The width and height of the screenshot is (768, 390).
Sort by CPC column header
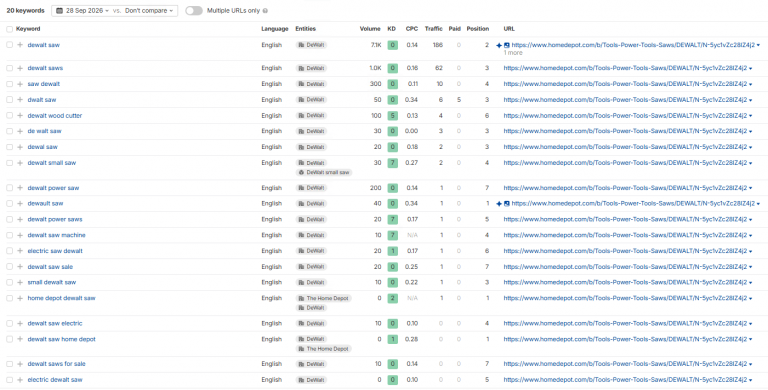pos(412,29)
